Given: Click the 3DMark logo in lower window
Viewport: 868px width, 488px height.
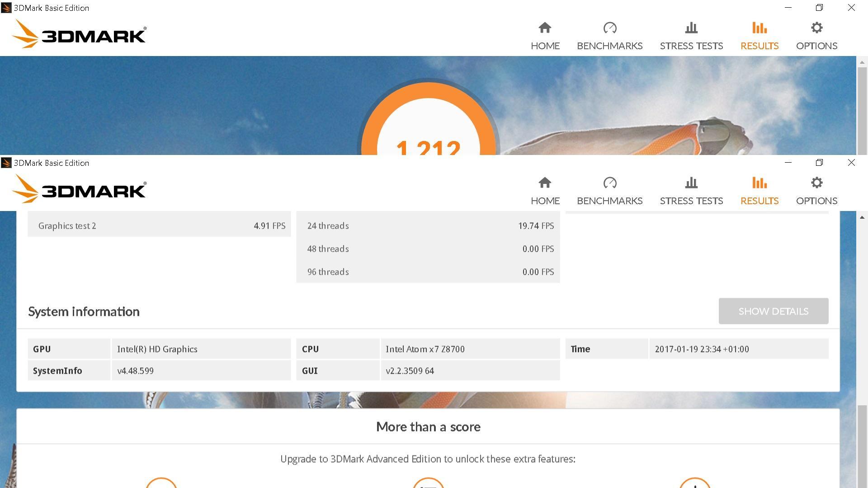Looking at the screenshot, I should tap(79, 189).
